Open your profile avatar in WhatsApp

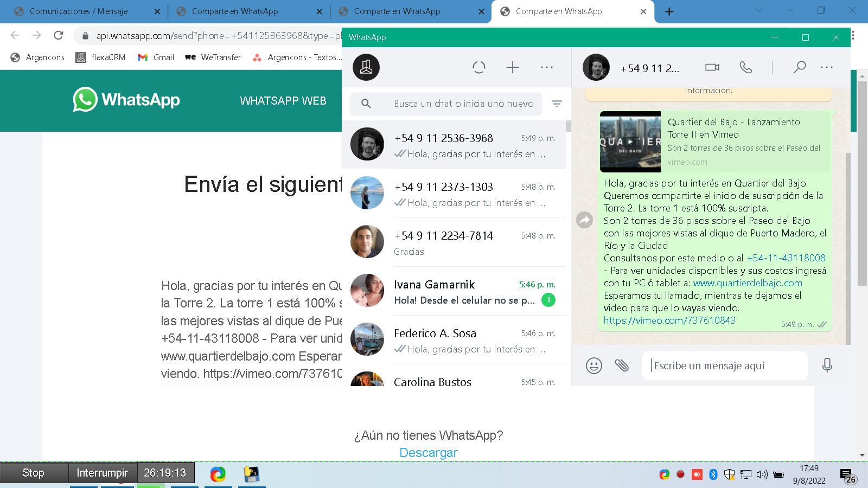pos(366,67)
